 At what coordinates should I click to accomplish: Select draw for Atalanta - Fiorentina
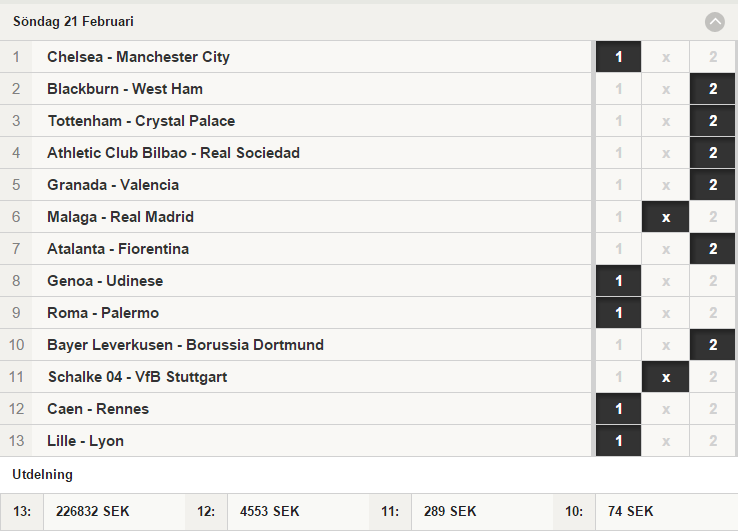(666, 249)
